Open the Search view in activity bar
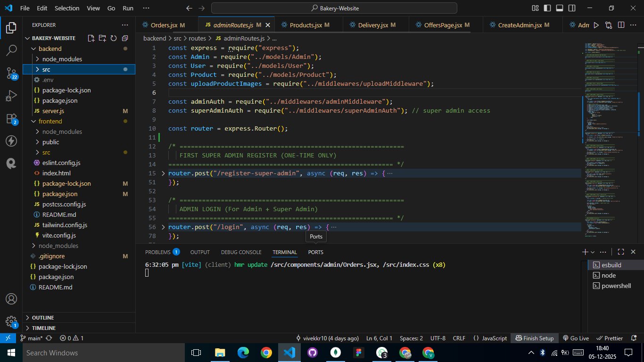Image resolution: width=644 pixels, height=362 pixels. pyautogui.click(x=11, y=50)
